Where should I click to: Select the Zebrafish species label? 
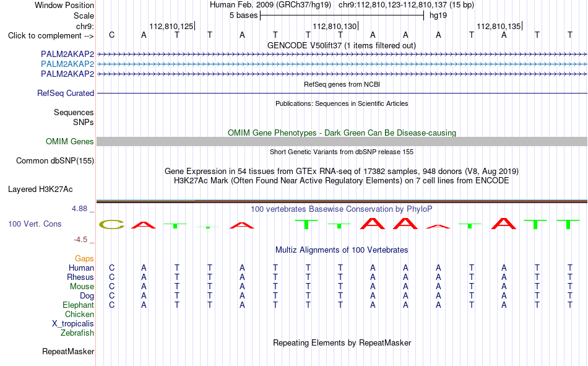point(77,333)
